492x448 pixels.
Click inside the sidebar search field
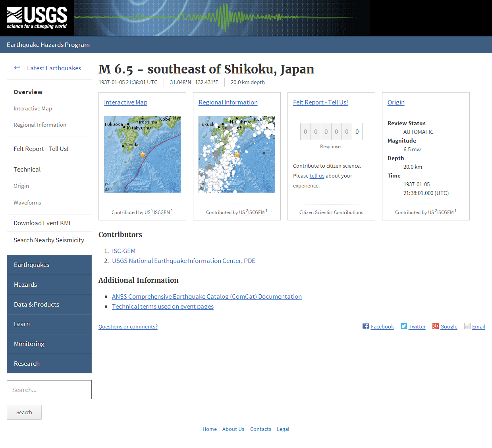coord(49,390)
